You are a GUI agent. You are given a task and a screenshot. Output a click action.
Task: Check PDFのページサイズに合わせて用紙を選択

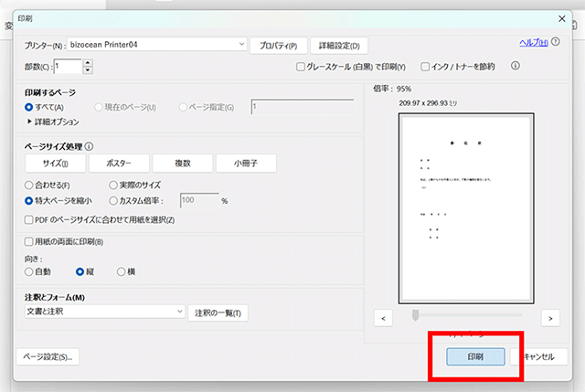[x=28, y=219]
